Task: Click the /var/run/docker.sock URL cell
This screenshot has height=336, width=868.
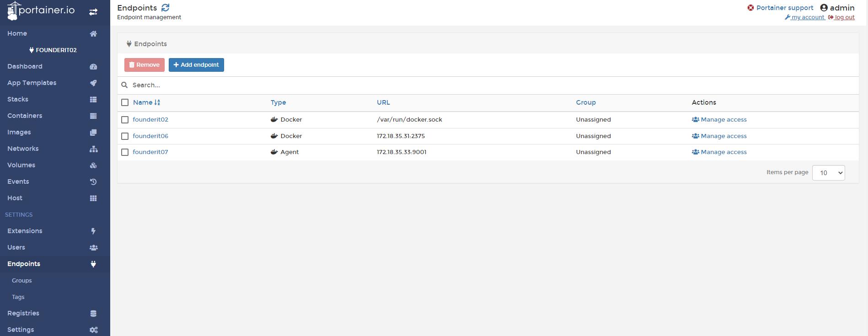Action: (409, 120)
